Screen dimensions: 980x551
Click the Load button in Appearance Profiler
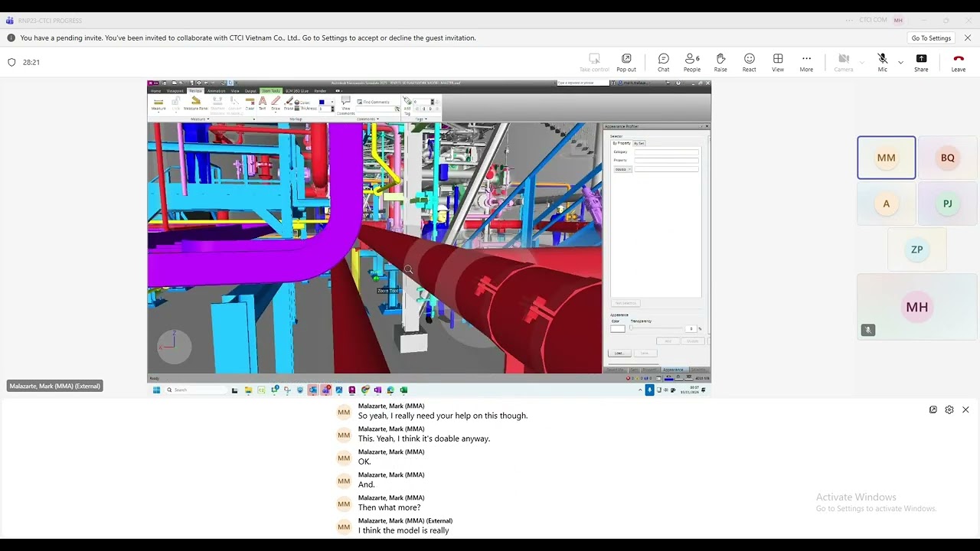coord(619,353)
